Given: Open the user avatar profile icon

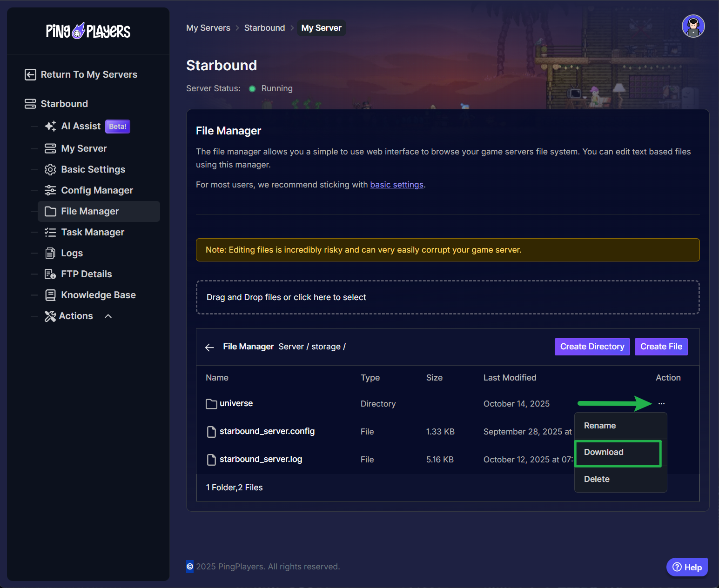Looking at the screenshot, I should pos(693,26).
